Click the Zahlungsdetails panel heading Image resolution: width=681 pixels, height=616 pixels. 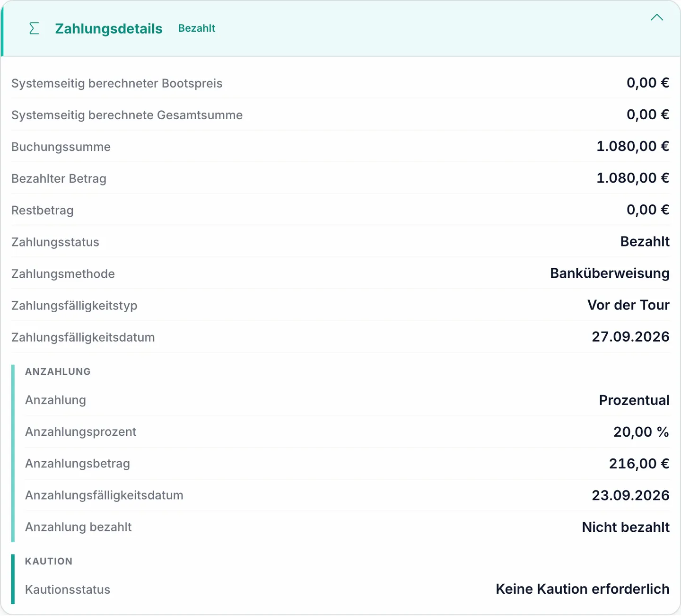pyautogui.click(x=109, y=28)
